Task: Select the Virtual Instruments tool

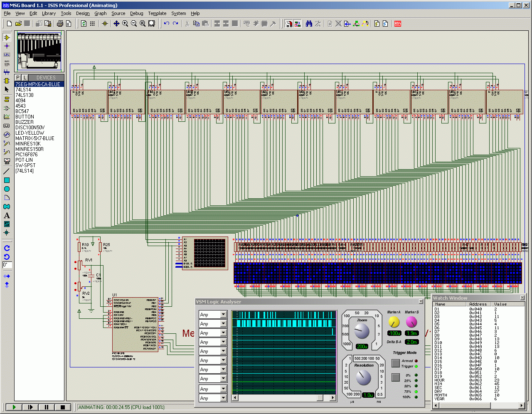Action: coord(7,161)
